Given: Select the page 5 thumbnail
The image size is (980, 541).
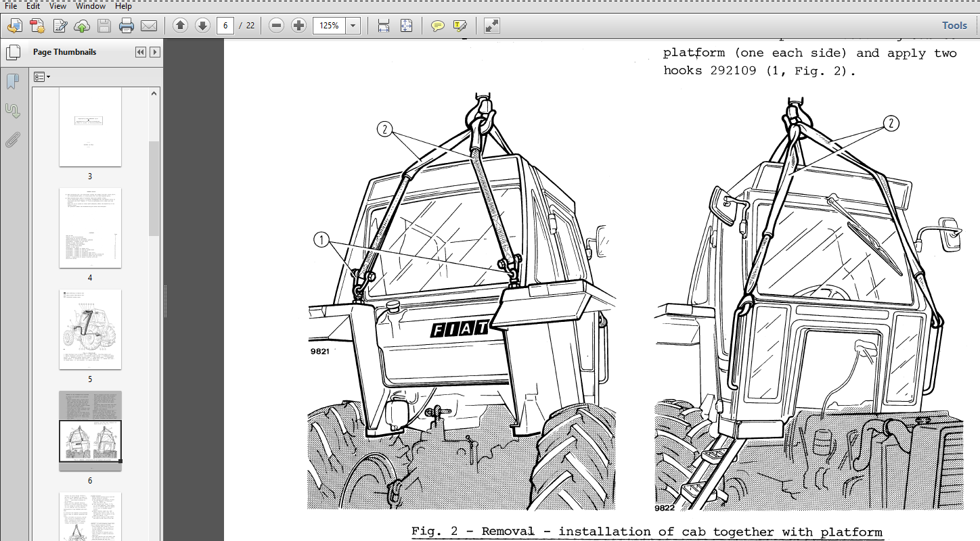Looking at the screenshot, I should (90, 329).
